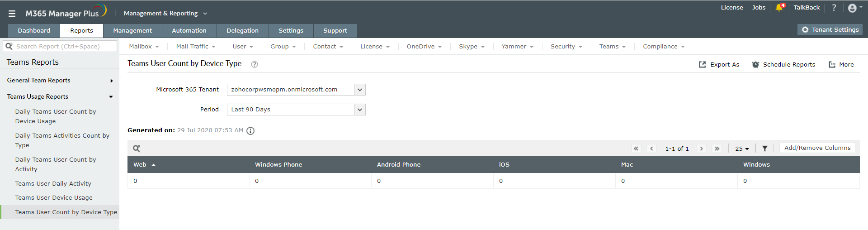Switch to the Settings tab
Image resolution: width=868 pixels, height=230 pixels.
coord(291,31)
